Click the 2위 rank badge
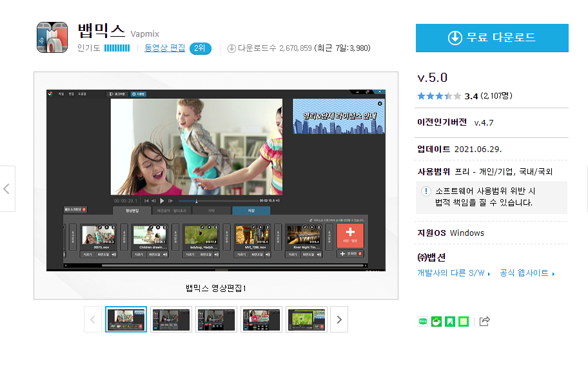Image resolution: width=588 pixels, height=366 pixels. pyautogui.click(x=201, y=48)
